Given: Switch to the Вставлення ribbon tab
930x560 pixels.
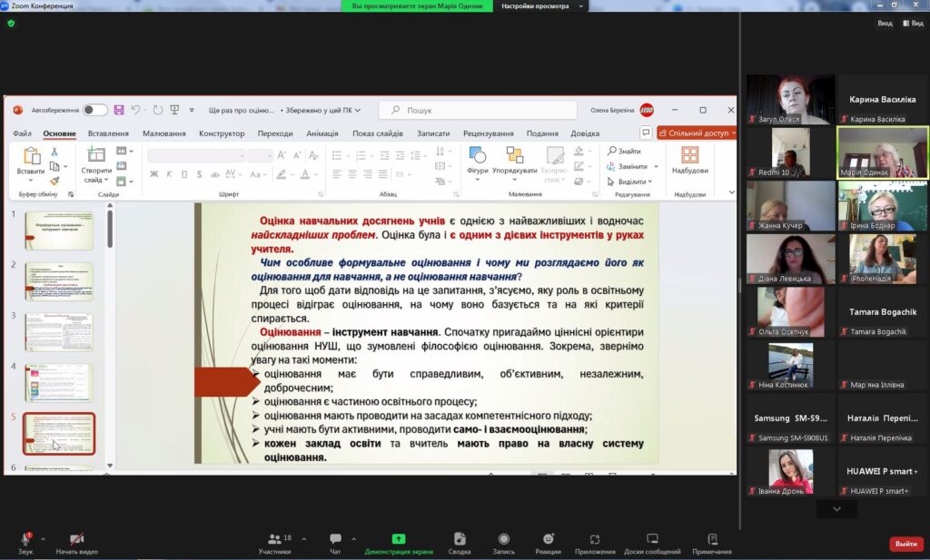Looking at the screenshot, I should pos(108,133).
